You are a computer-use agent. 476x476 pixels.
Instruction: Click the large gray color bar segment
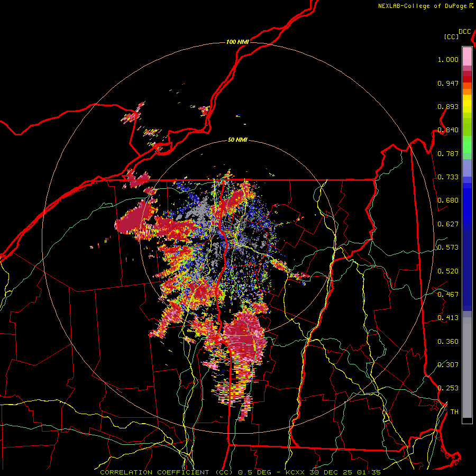467,368
